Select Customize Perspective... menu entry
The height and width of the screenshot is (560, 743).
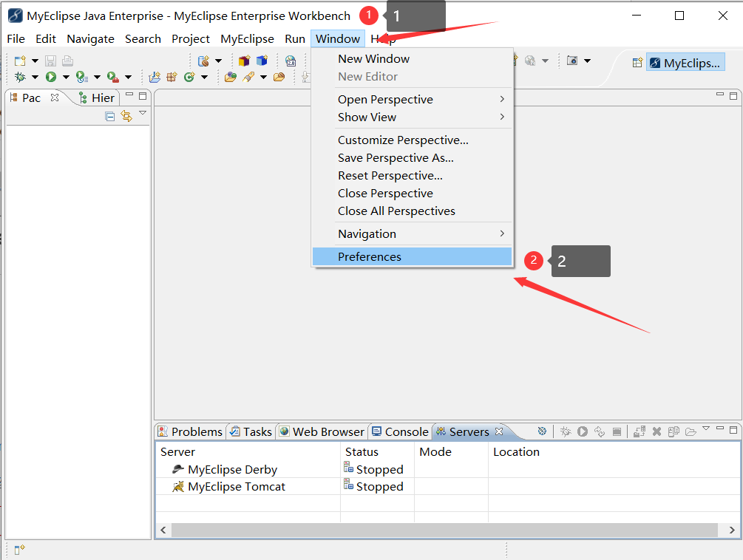click(413, 140)
